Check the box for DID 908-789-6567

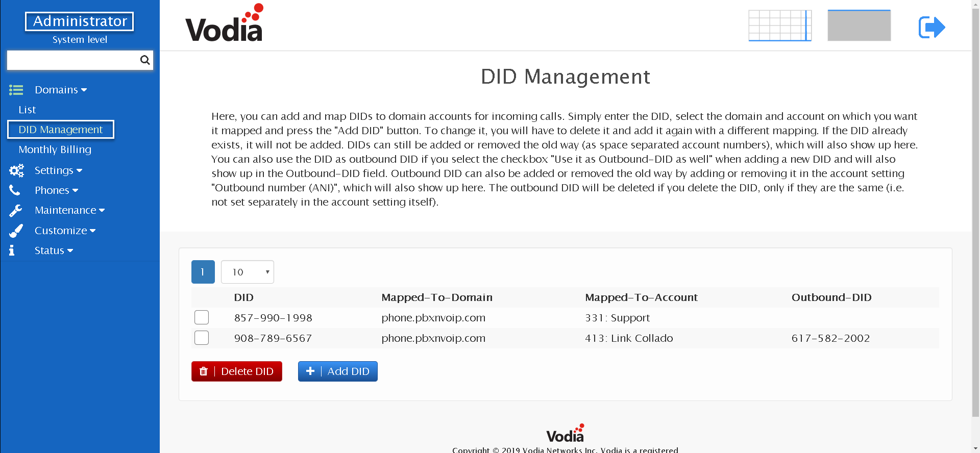pos(202,338)
